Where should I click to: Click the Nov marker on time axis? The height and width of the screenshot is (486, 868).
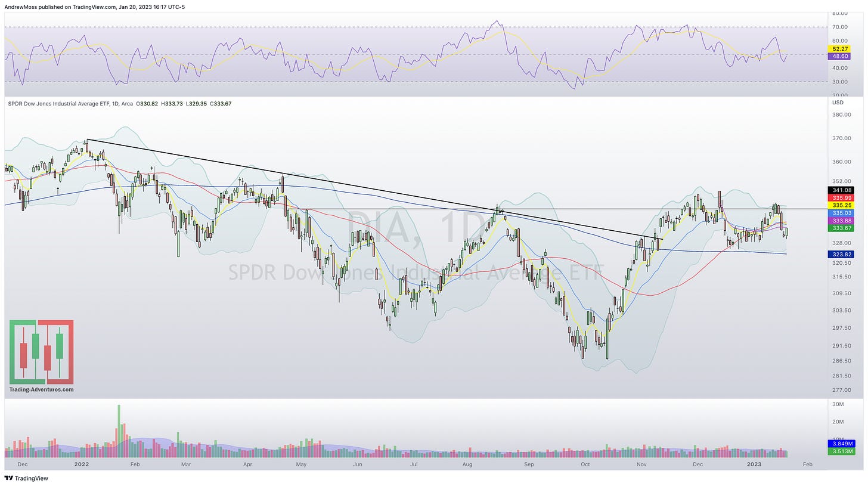[x=641, y=463]
